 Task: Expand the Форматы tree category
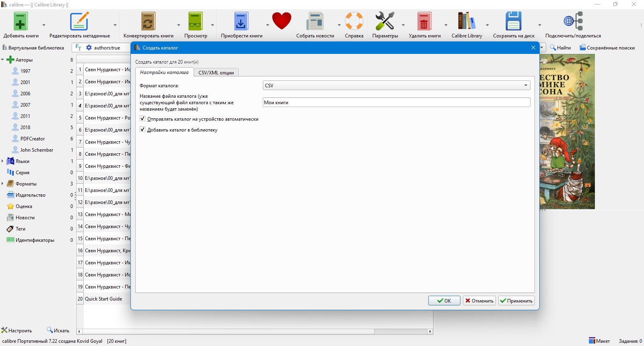2,183
